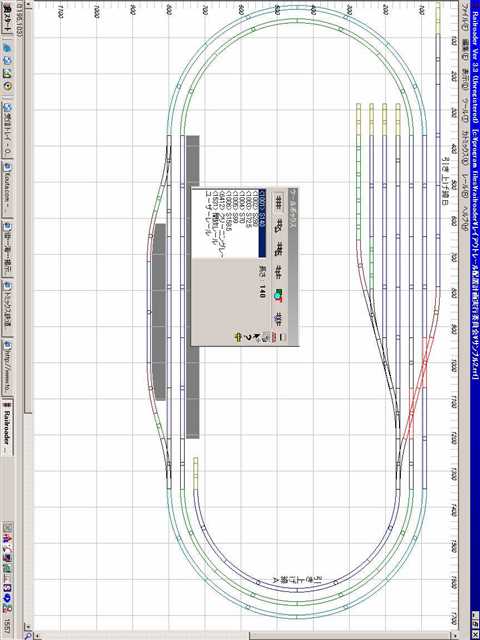Viewport: 480px width, 640px height.
Task: Switch to 受信トレイ taskbar button
Action: (x=7, y=130)
